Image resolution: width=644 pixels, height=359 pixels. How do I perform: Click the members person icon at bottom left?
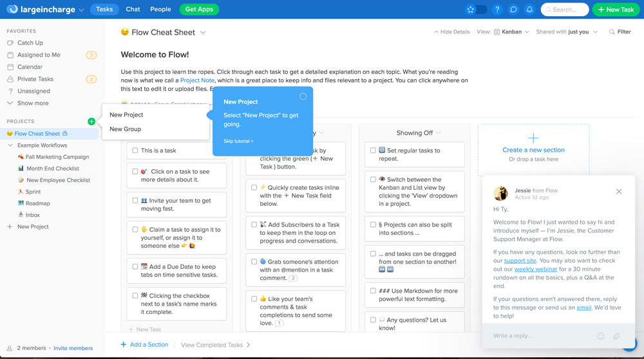tap(10, 348)
